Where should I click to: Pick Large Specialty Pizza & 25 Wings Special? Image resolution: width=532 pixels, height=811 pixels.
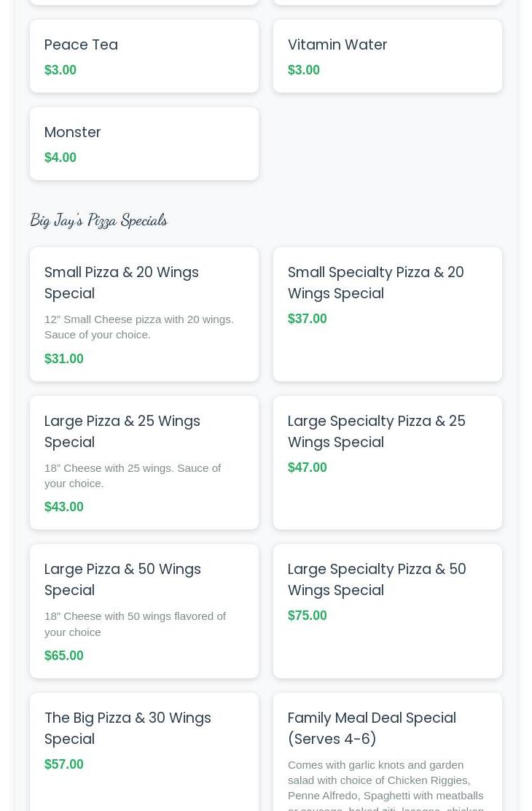click(376, 431)
